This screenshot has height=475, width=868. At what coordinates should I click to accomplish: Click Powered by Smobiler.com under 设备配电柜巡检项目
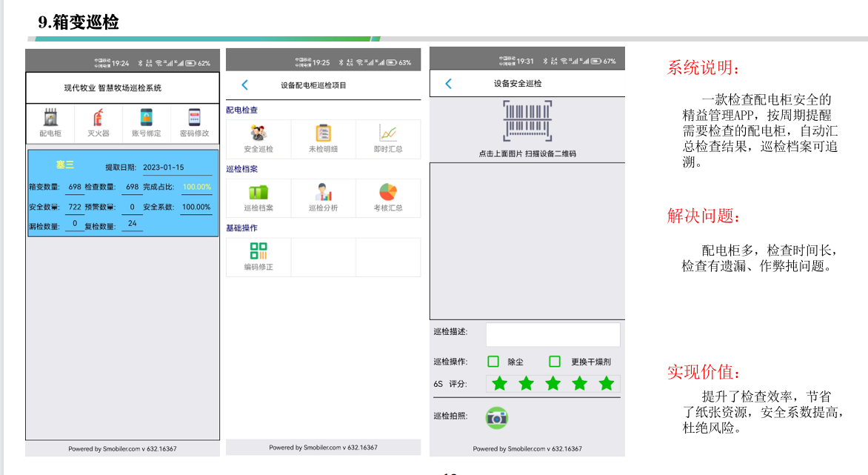(324, 448)
